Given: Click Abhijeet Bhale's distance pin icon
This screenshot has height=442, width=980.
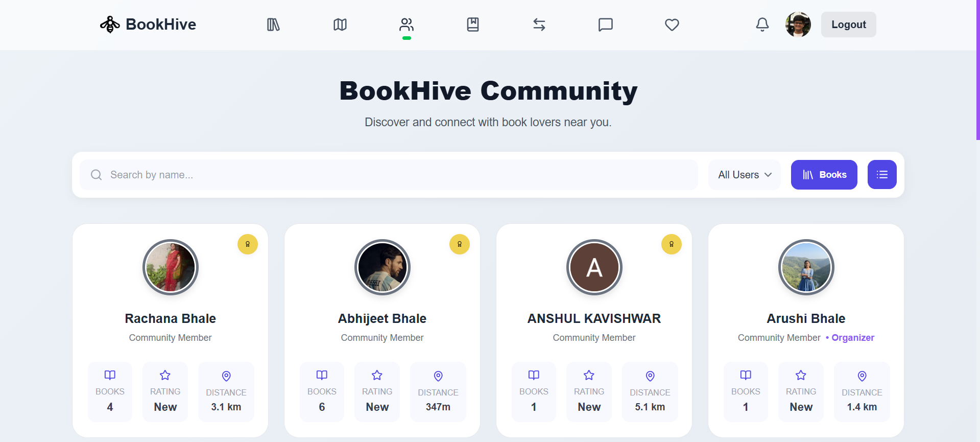Looking at the screenshot, I should 438,376.
